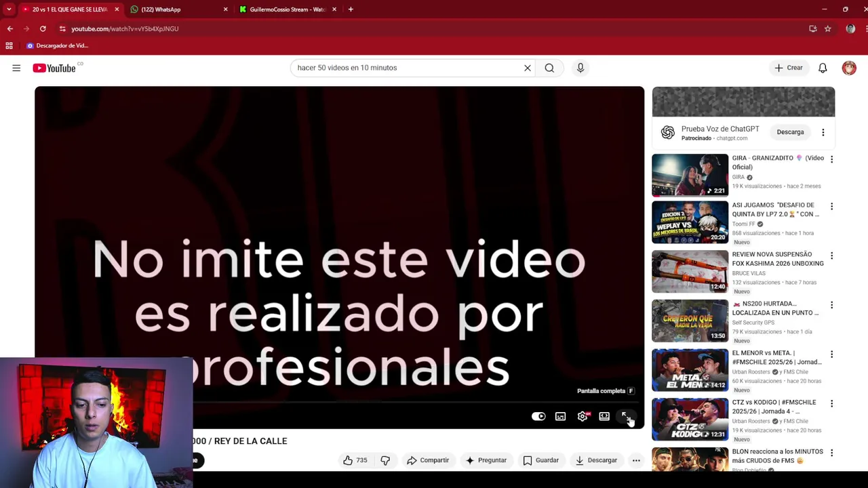Open the video title REVIEW NOVA SUSPENSÃO
The image size is (868, 488).
pos(778,259)
